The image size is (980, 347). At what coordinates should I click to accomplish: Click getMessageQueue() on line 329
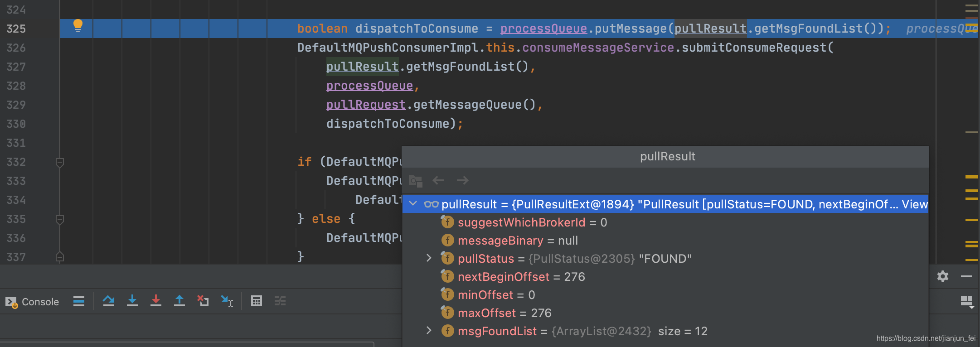[475, 105]
